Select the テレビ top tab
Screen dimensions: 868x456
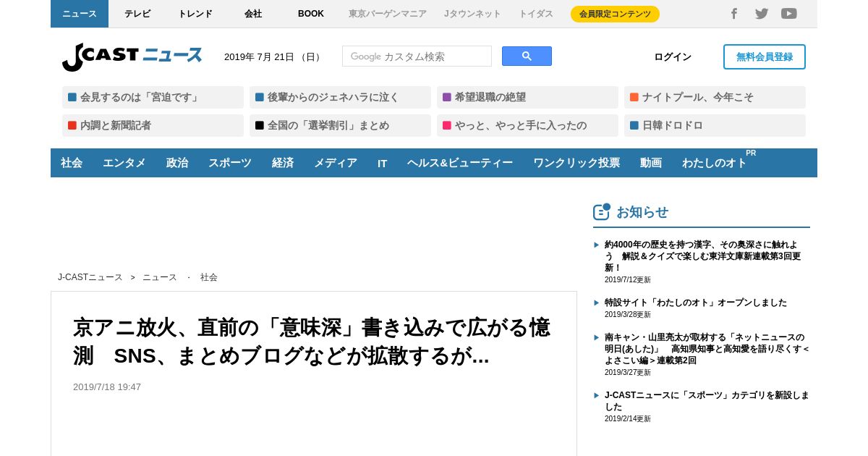coord(137,14)
